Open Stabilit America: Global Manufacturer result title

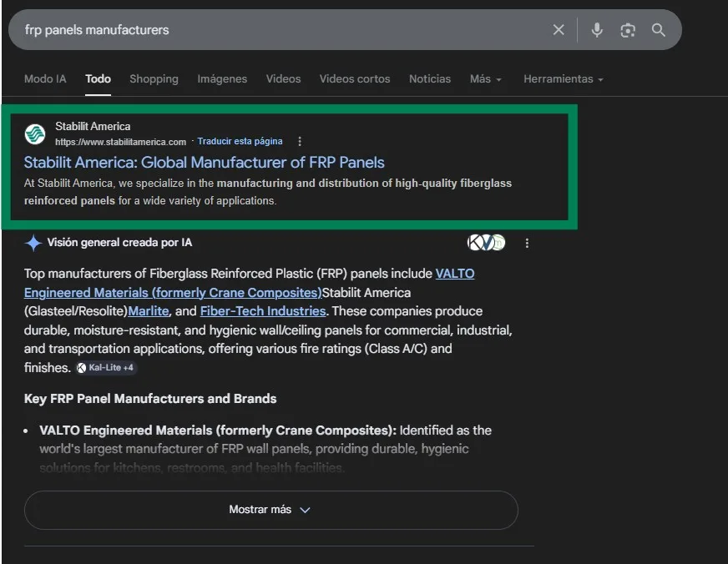click(205, 163)
